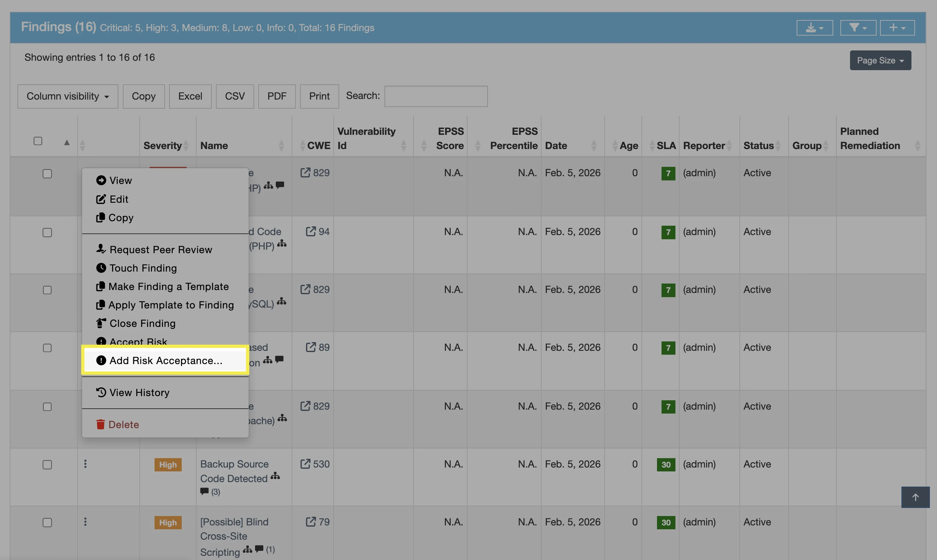
Task: Export the findings using the CSV button
Action: pos(234,96)
